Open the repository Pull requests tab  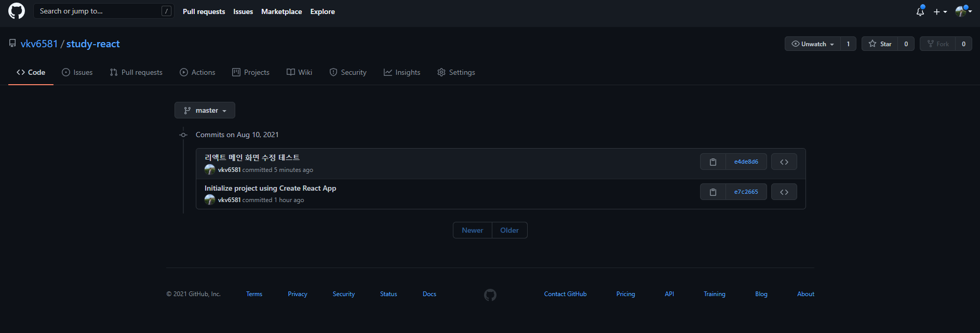tap(136, 72)
